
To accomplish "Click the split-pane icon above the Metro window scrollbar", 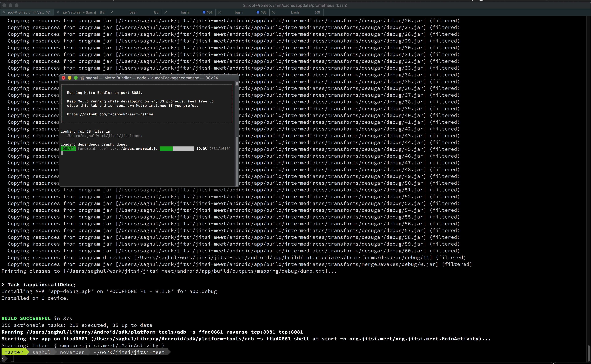I will (x=237, y=84).
